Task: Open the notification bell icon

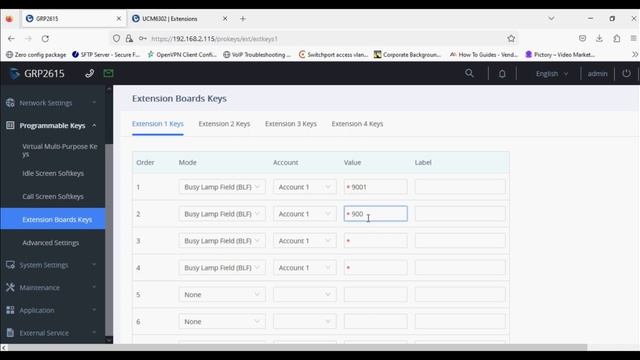Action: coord(502,74)
